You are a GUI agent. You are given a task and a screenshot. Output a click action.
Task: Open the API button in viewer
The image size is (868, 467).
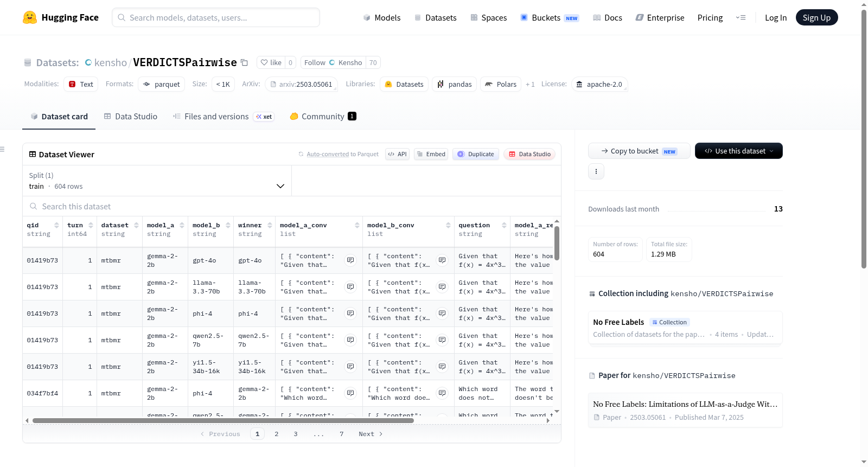397,154
